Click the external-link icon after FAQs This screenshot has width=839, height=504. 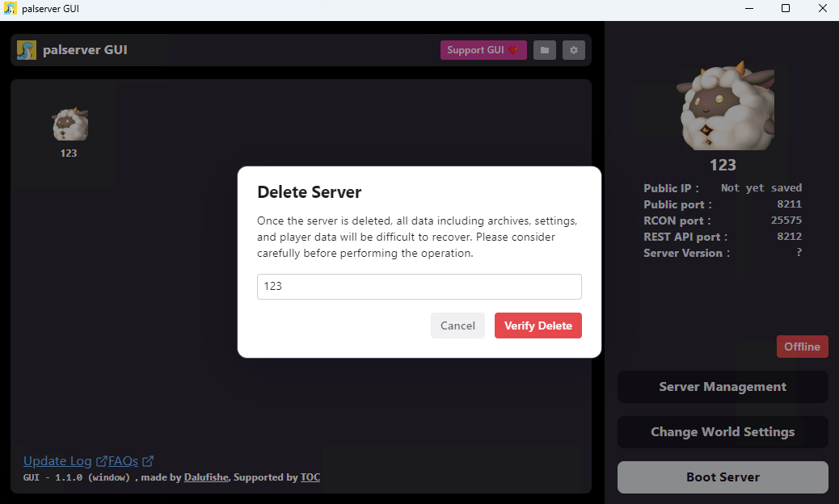pyautogui.click(x=148, y=460)
